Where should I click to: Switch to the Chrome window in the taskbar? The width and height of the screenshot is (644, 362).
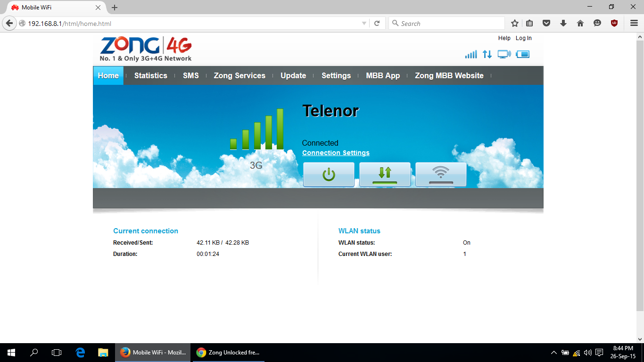click(228, 352)
